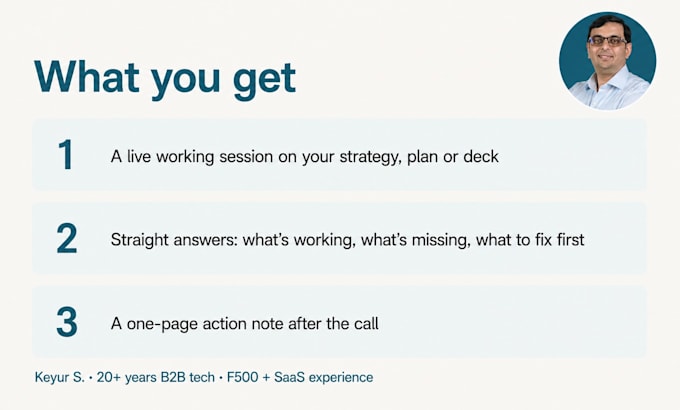Click the word "plan" in item one
Viewport: 680px width, 410px height.
(x=422, y=157)
